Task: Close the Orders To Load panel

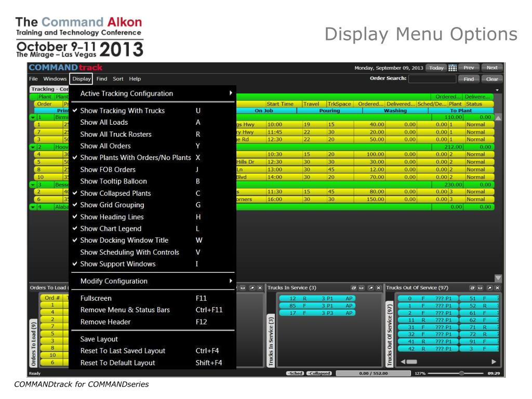Action: click(x=260, y=288)
